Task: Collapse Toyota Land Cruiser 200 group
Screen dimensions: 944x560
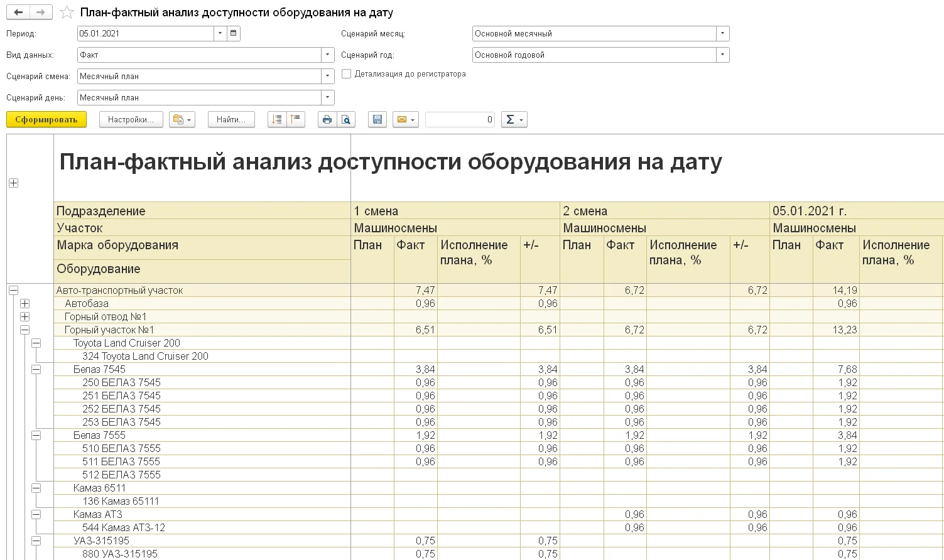Action: tap(36, 343)
